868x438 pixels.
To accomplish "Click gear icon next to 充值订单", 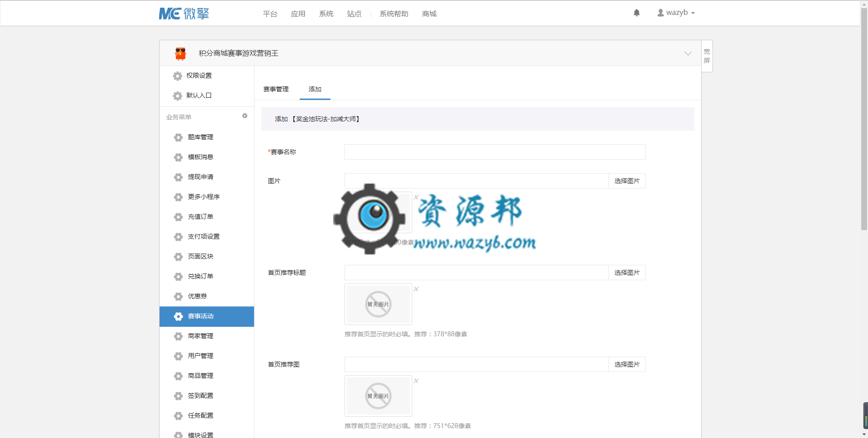I will click(x=179, y=217).
